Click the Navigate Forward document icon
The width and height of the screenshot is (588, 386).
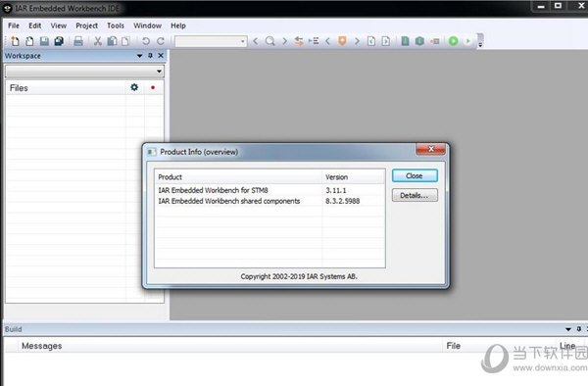[x=386, y=41]
